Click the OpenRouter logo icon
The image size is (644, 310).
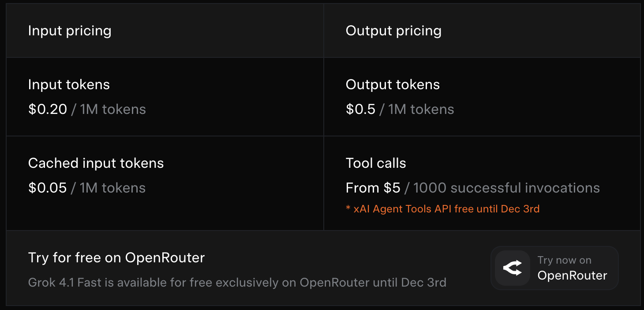click(x=512, y=268)
